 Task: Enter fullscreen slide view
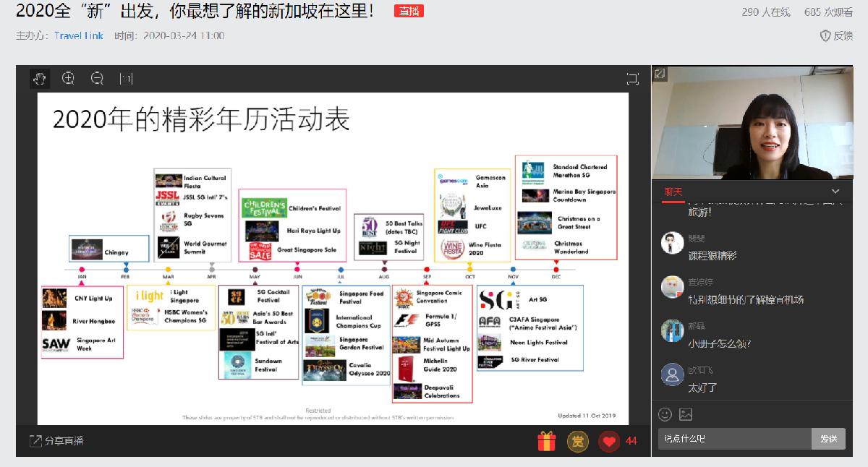pos(632,78)
